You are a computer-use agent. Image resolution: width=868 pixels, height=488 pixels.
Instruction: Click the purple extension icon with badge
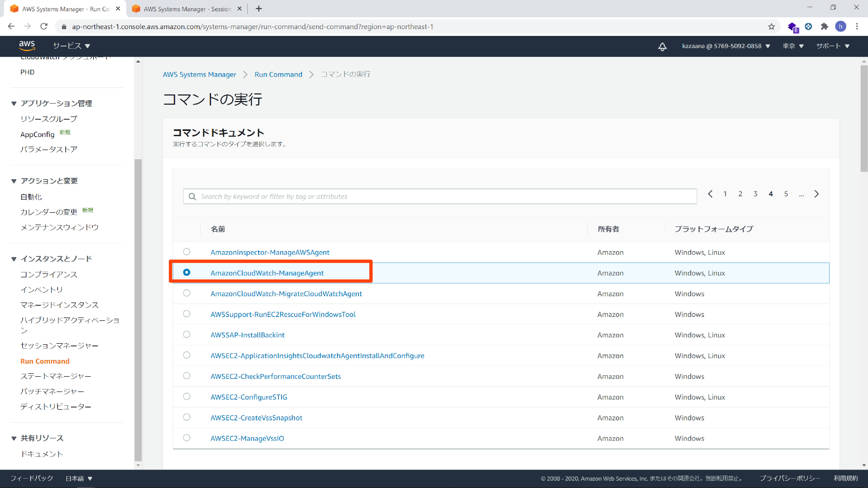pyautogui.click(x=792, y=27)
